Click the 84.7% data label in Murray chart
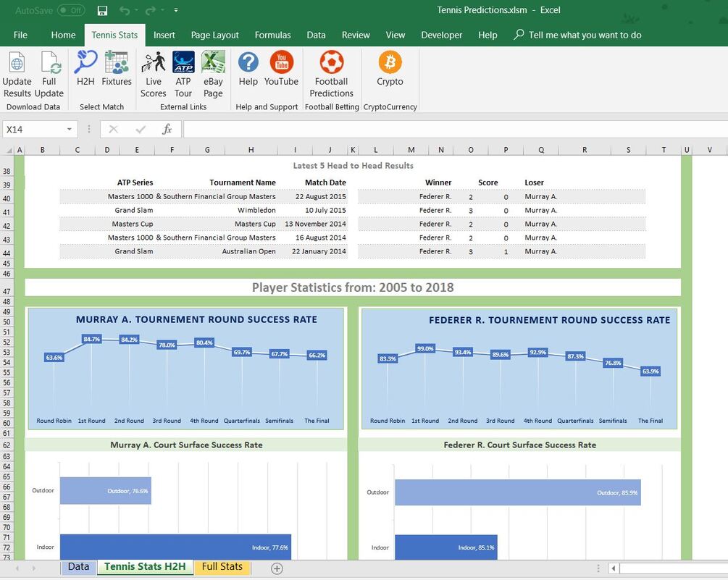This screenshot has height=580, width=728. pos(91,339)
